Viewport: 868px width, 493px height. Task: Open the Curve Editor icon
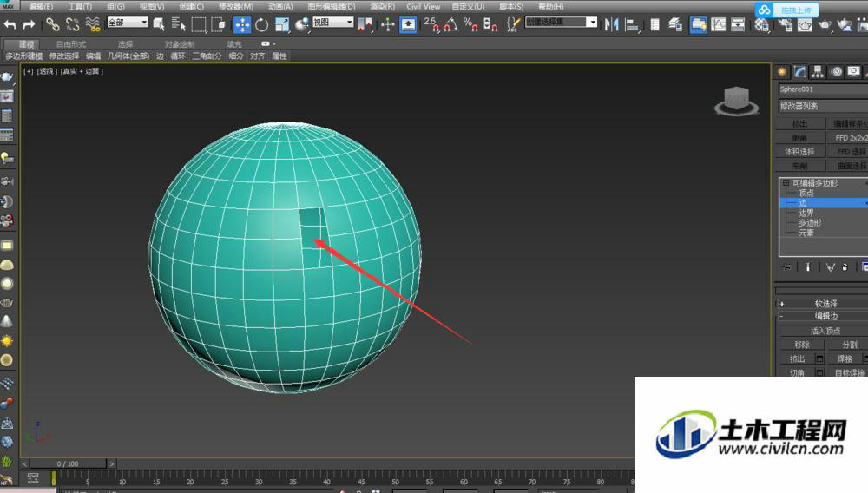[719, 24]
